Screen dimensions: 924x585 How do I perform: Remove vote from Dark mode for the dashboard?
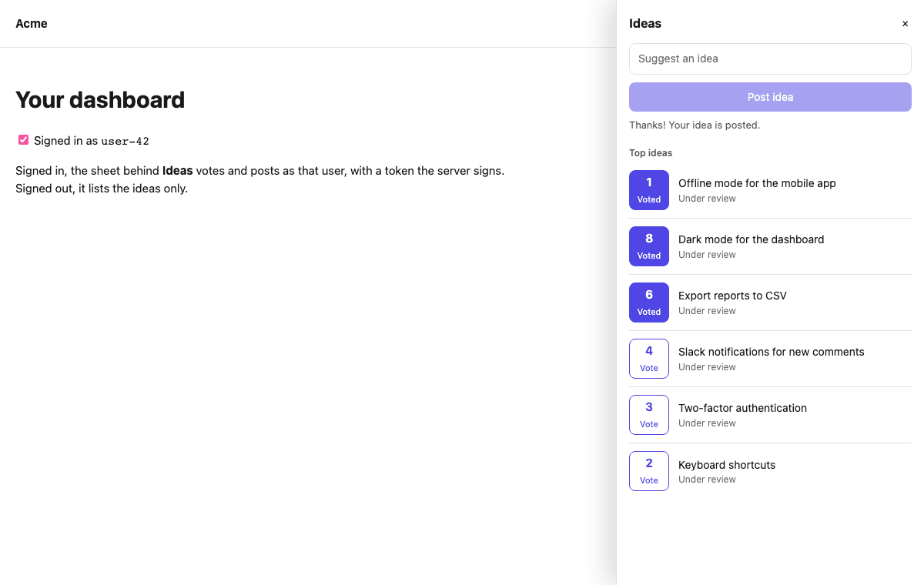click(649, 246)
